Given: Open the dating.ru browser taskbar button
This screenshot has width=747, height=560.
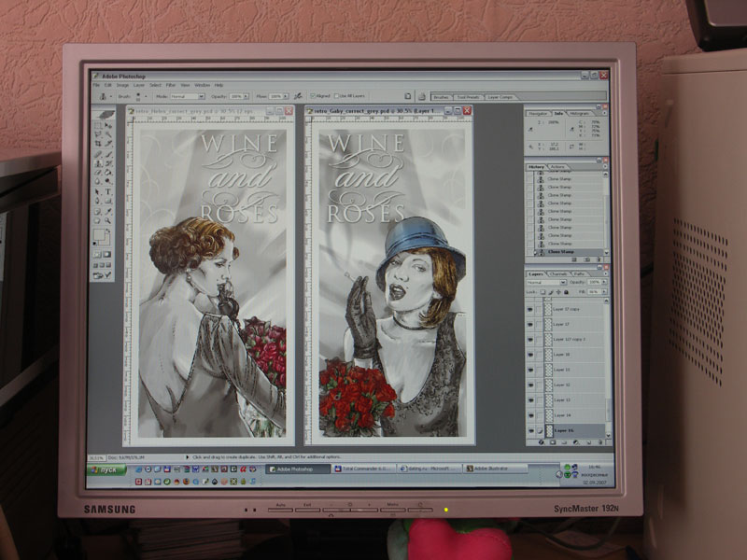Looking at the screenshot, I should [x=430, y=469].
